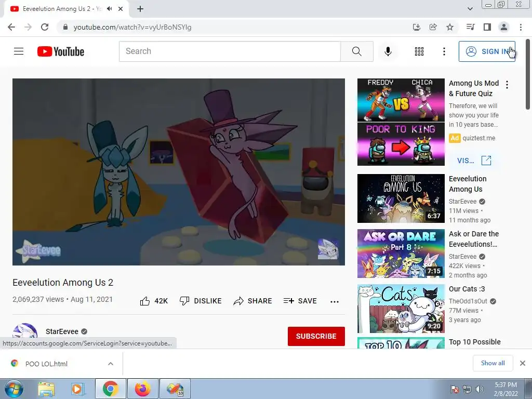Open the media control icon in Chrome toolbar
This screenshot has width=532, height=399.
[470, 27]
